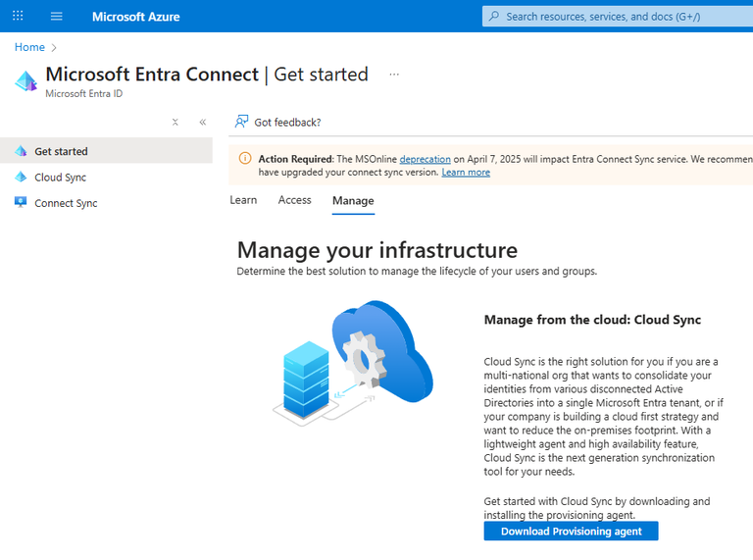753x560 pixels.
Task: Click the Action Required info icon
Action: click(x=245, y=158)
